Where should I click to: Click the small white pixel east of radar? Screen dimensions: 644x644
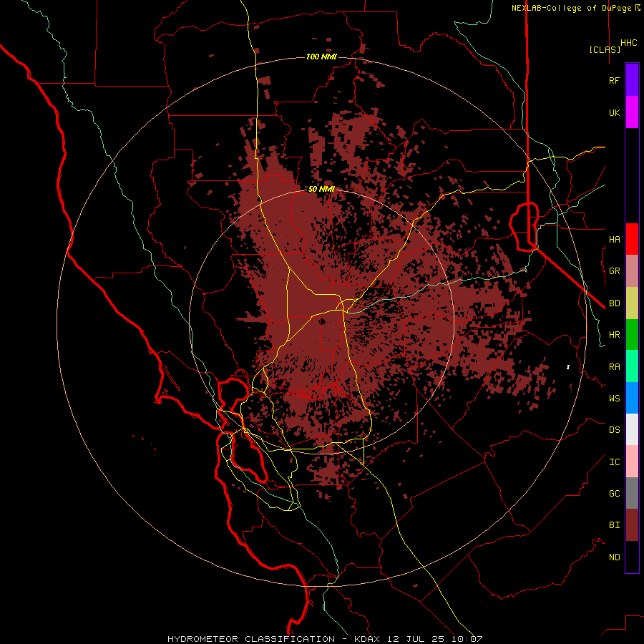tap(568, 367)
